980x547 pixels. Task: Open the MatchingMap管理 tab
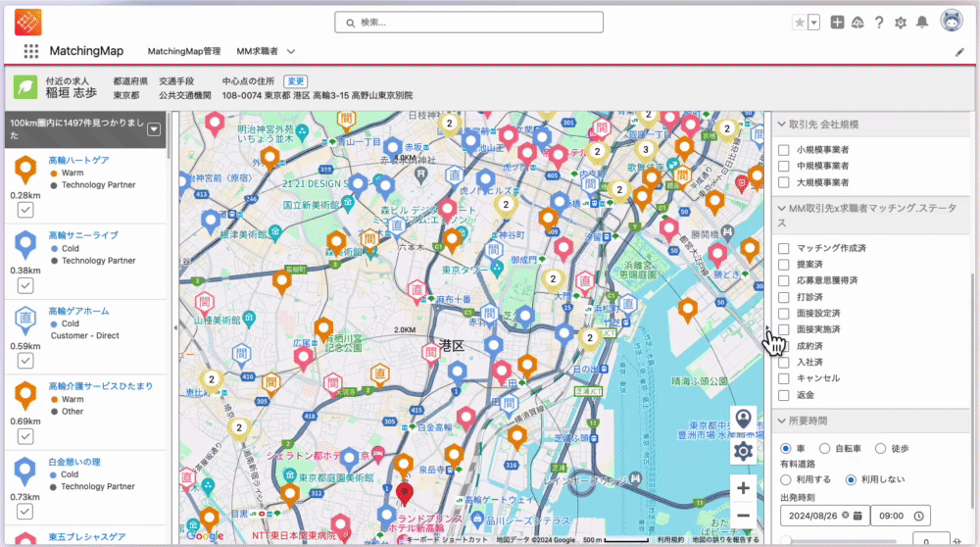pos(184,51)
